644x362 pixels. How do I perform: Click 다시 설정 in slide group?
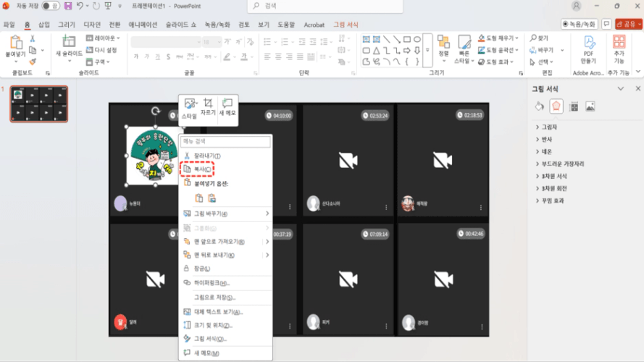click(101, 50)
